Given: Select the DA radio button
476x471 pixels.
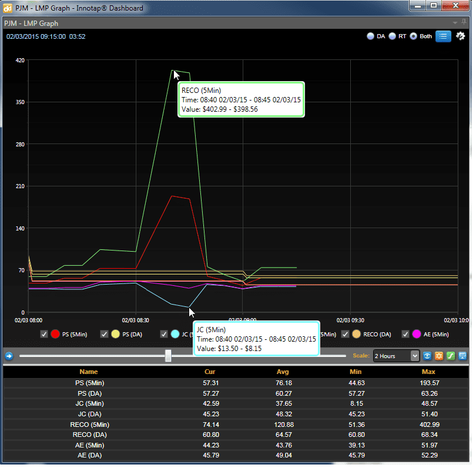Looking at the screenshot, I should 370,36.
